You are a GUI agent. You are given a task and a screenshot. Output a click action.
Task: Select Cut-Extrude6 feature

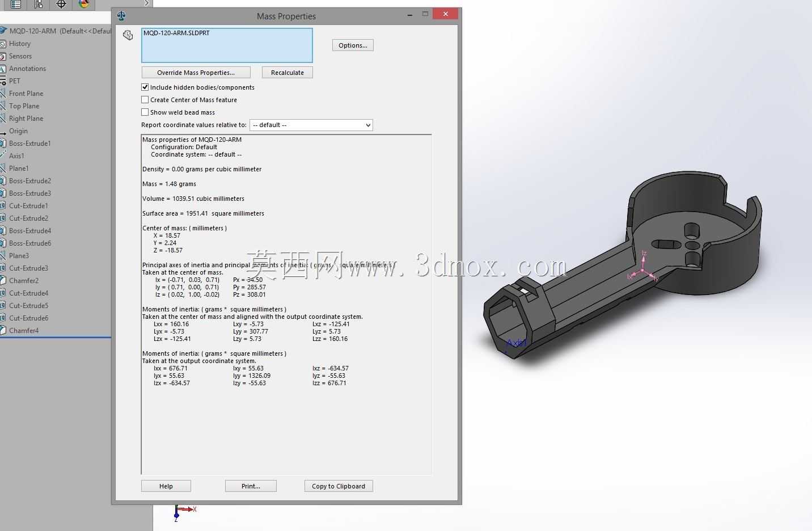(x=28, y=318)
